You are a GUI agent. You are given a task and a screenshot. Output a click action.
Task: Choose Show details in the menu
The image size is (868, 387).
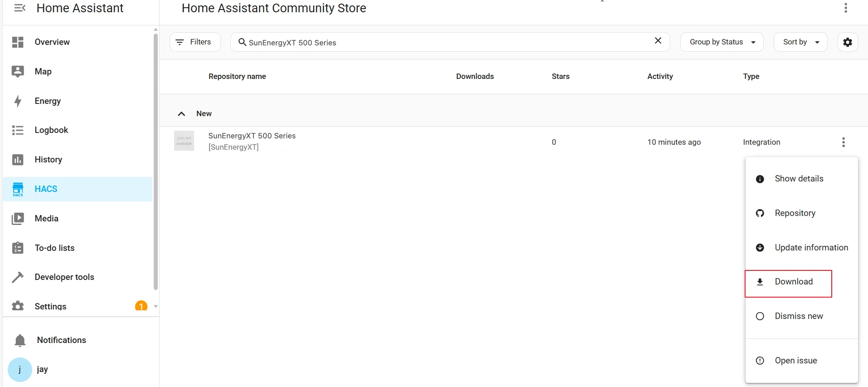tap(799, 179)
